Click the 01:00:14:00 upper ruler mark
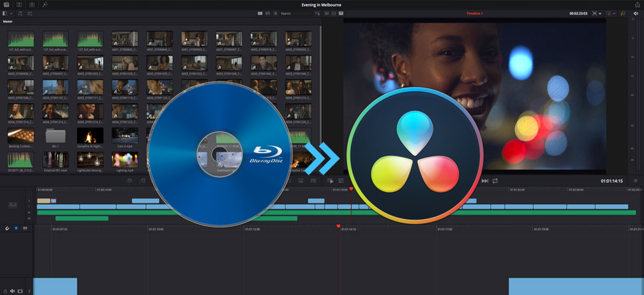This screenshot has height=295, width=644. coord(104,190)
